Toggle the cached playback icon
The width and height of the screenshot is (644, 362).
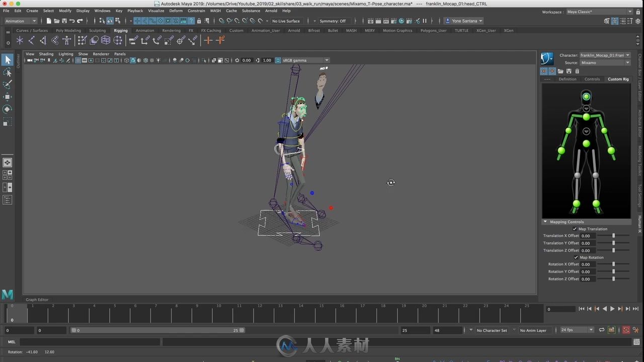click(612, 330)
